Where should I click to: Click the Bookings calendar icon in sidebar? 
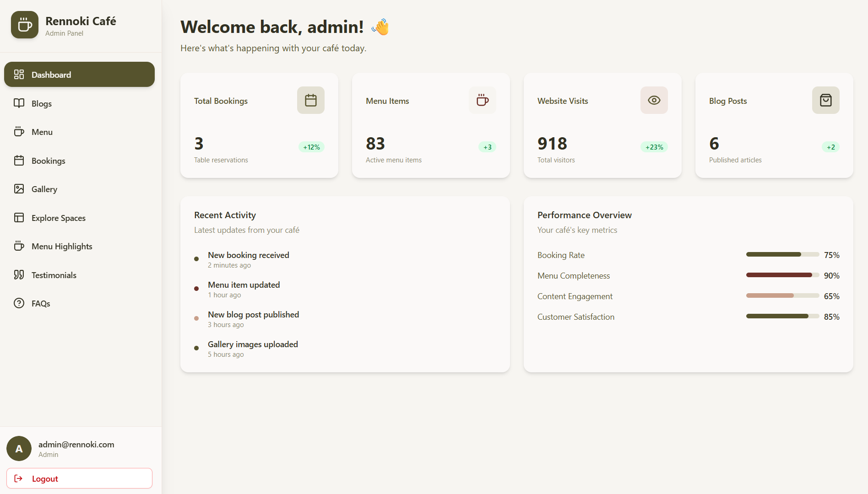point(19,161)
